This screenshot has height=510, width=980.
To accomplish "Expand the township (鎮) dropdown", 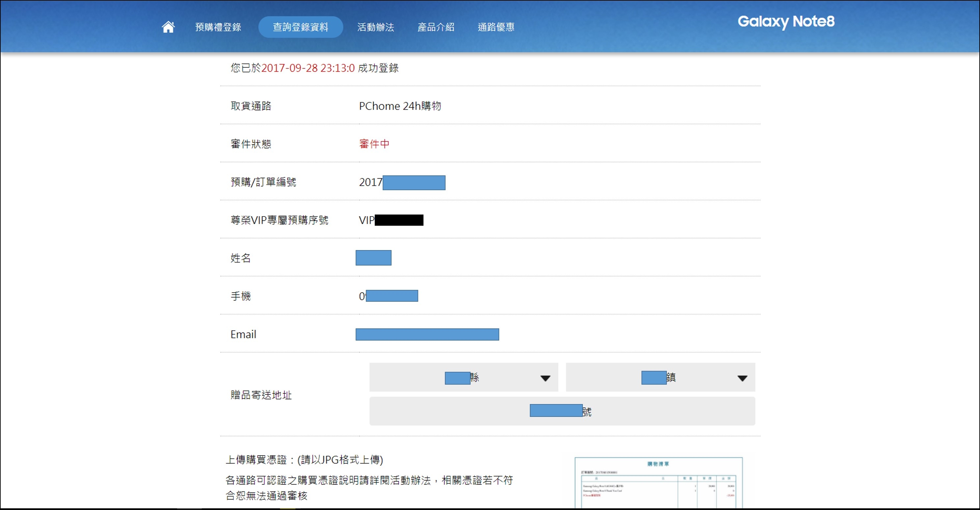I will [661, 377].
